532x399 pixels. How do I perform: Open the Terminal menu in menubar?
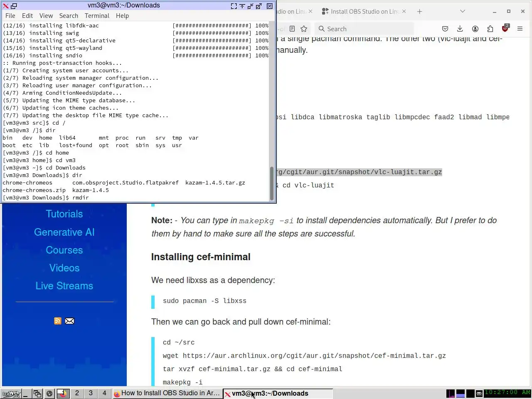(x=97, y=16)
